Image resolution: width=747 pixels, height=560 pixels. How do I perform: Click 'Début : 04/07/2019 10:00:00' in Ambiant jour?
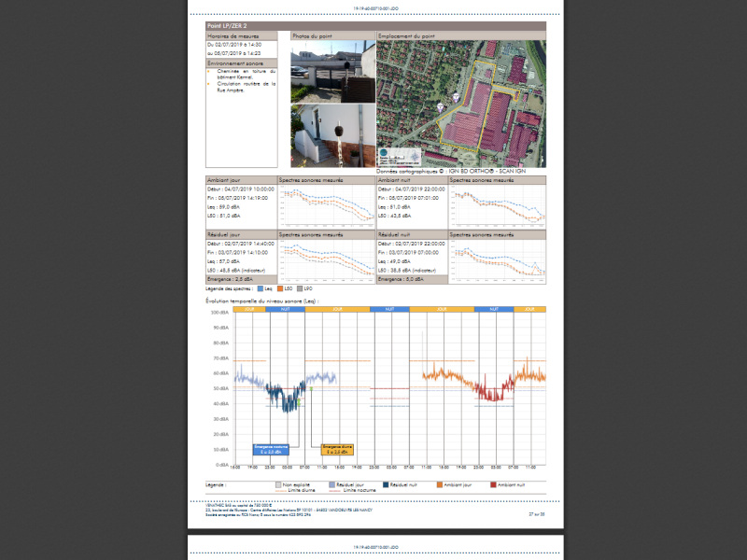(241, 189)
